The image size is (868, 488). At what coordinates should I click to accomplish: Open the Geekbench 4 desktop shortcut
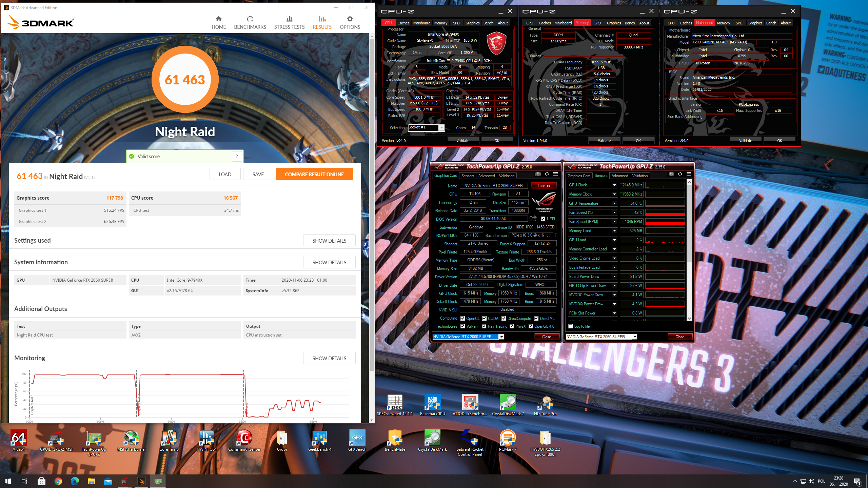tap(319, 441)
